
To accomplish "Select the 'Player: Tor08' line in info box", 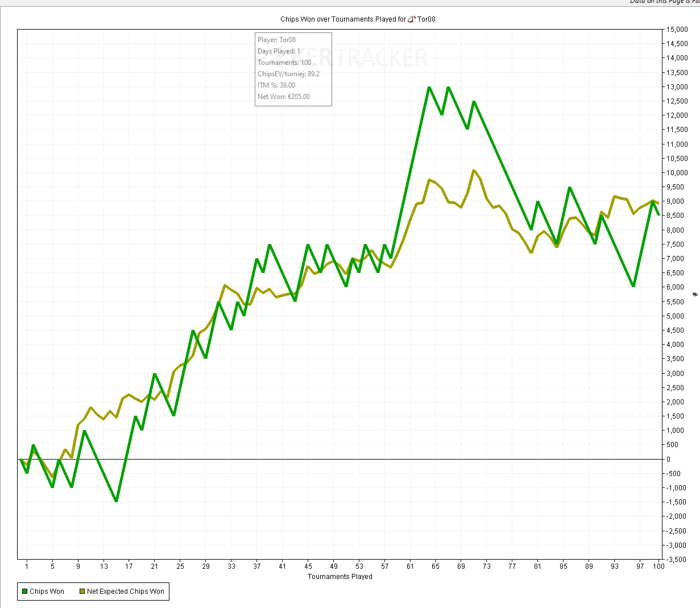I will [276, 40].
